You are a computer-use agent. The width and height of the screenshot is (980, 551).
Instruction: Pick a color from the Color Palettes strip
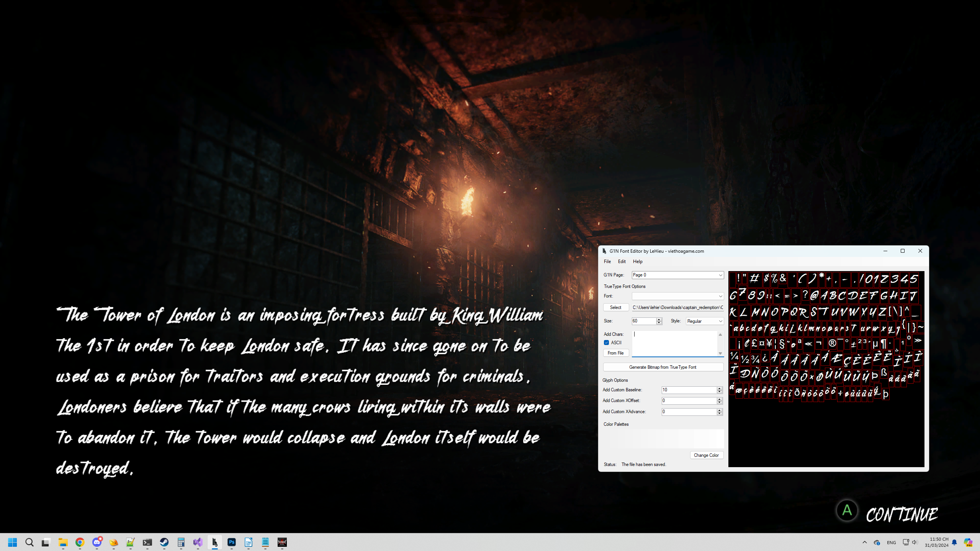(x=663, y=438)
